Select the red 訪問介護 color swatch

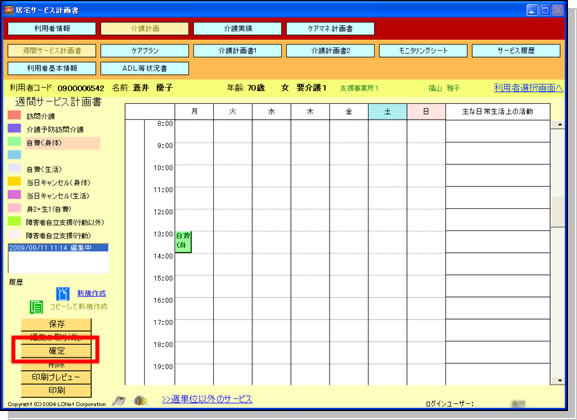(14, 115)
